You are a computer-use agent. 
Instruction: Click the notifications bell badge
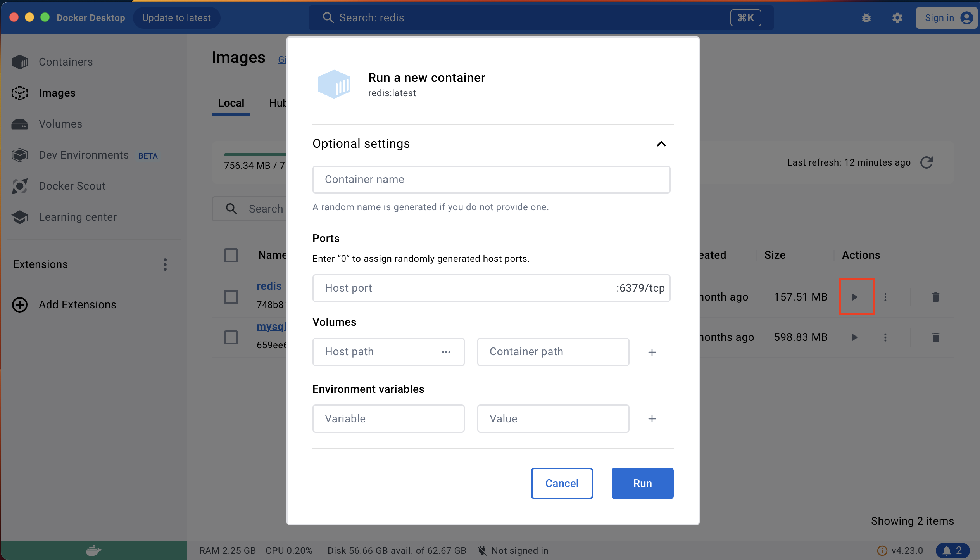click(x=952, y=551)
